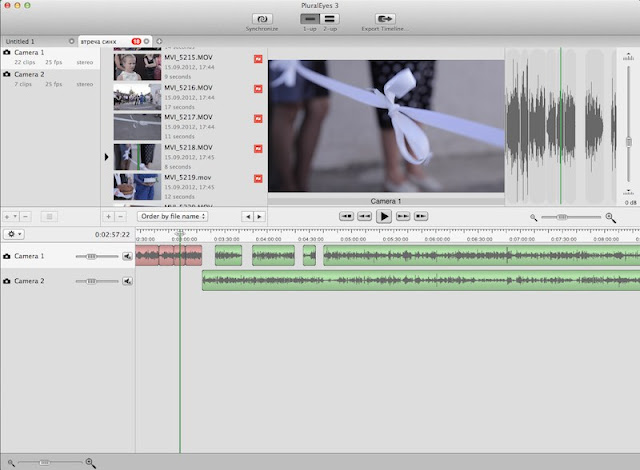Screen dimensions: 640x470
Task: Add a clip with the plus button
Action: coord(108,217)
